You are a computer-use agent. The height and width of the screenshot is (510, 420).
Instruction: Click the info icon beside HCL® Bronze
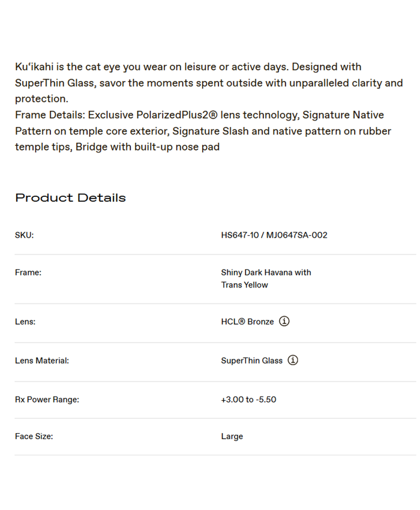[284, 322]
